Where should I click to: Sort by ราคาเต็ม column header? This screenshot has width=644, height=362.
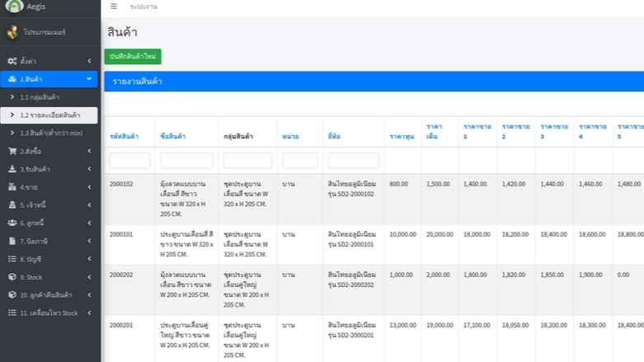pyautogui.click(x=434, y=131)
